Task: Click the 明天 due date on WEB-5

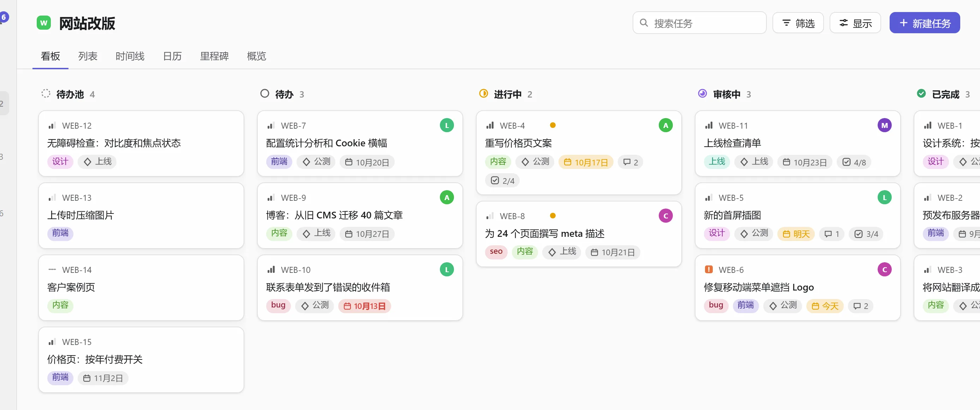Action: (796, 234)
